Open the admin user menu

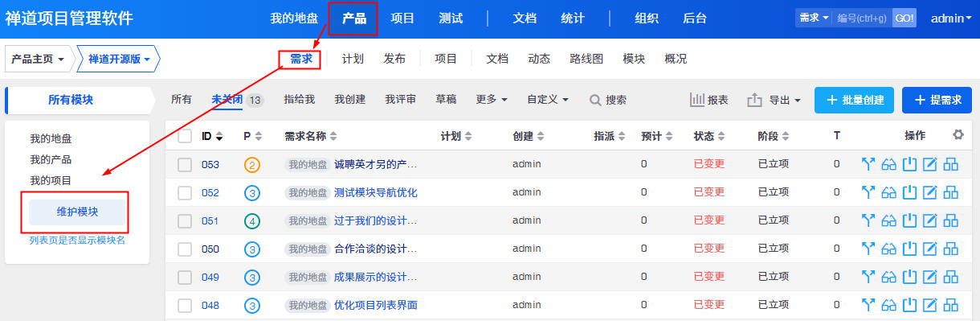(952, 18)
